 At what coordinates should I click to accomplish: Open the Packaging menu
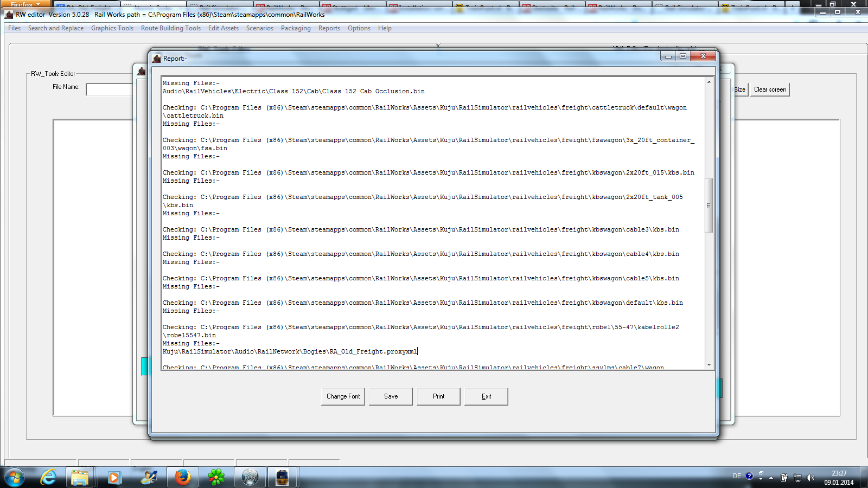[x=296, y=28]
